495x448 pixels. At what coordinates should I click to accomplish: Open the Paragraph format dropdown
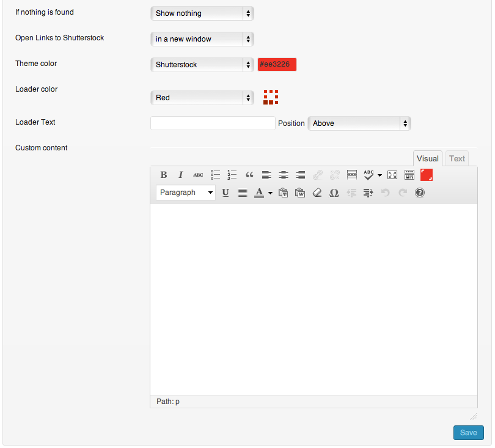coord(186,193)
